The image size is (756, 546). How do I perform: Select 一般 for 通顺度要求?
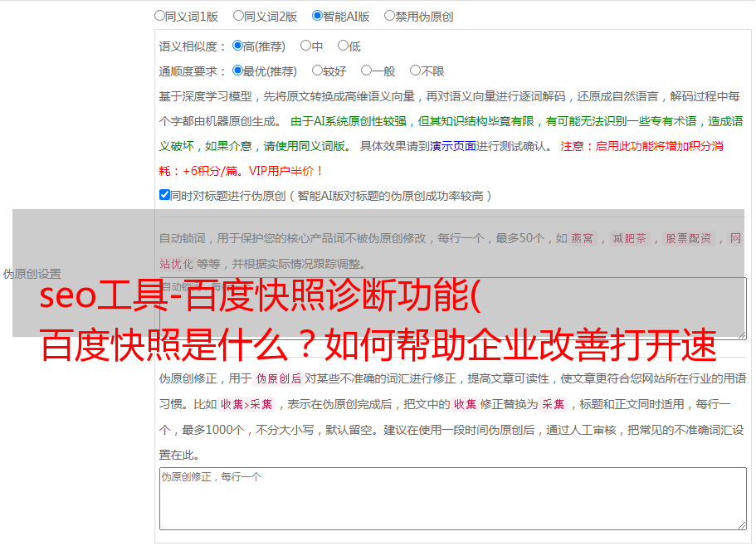pos(366,71)
